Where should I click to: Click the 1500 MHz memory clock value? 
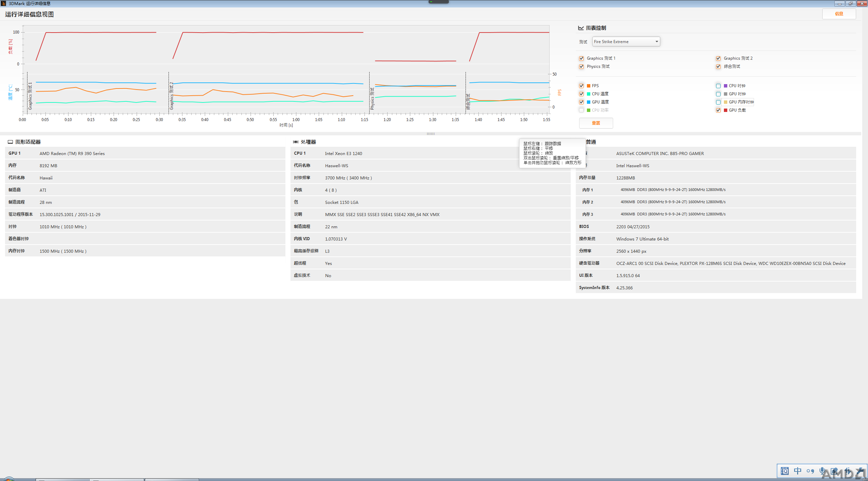[x=63, y=251]
